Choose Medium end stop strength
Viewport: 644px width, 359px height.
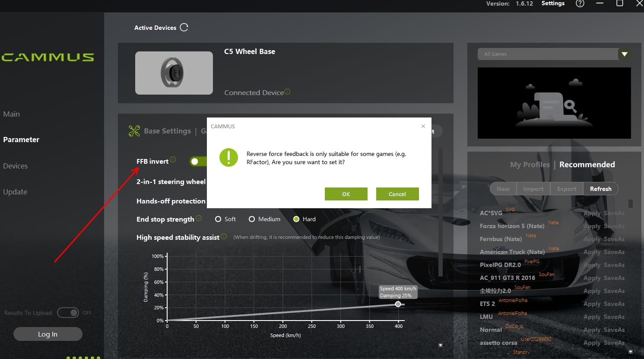click(x=252, y=219)
